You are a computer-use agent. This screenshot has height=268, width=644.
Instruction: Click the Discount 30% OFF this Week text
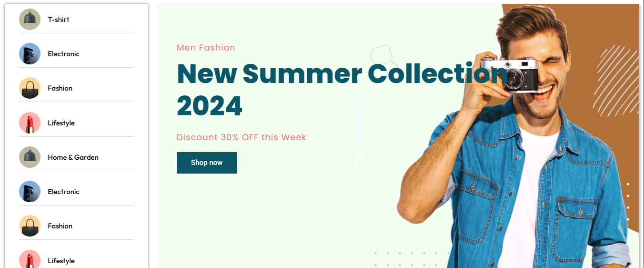pyautogui.click(x=241, y=137)
